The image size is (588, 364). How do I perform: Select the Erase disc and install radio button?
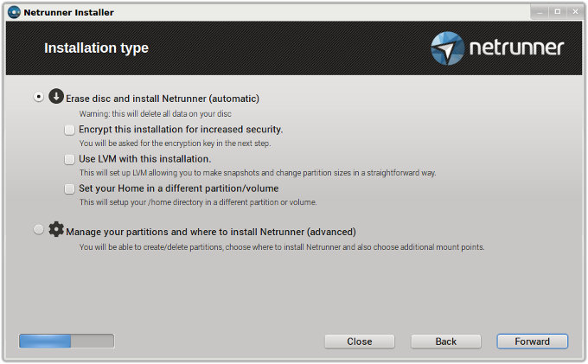click(x=38, y=97)
